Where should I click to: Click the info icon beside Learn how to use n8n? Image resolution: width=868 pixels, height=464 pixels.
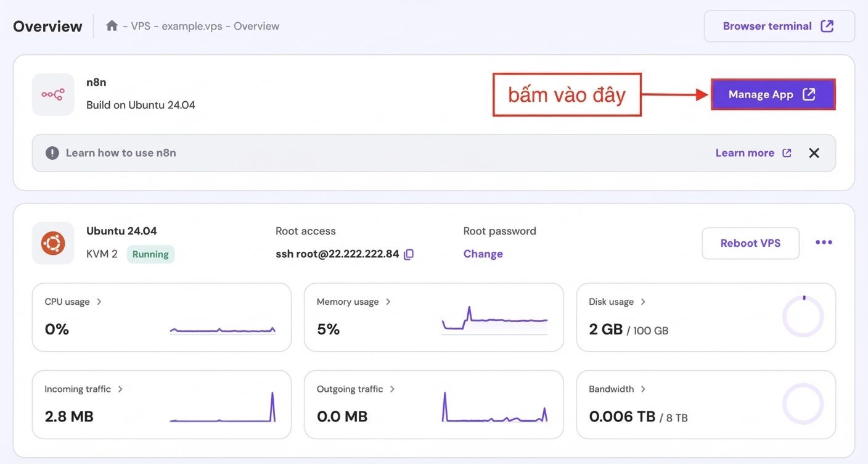coord(52,152)
